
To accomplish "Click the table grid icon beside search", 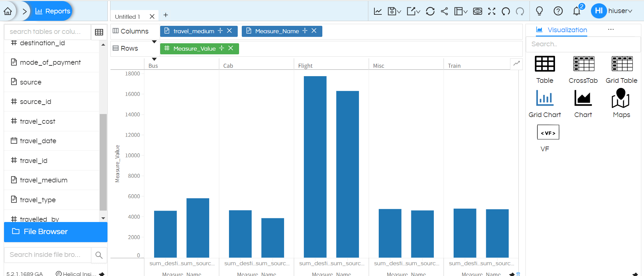I will (x=99, y=32).
